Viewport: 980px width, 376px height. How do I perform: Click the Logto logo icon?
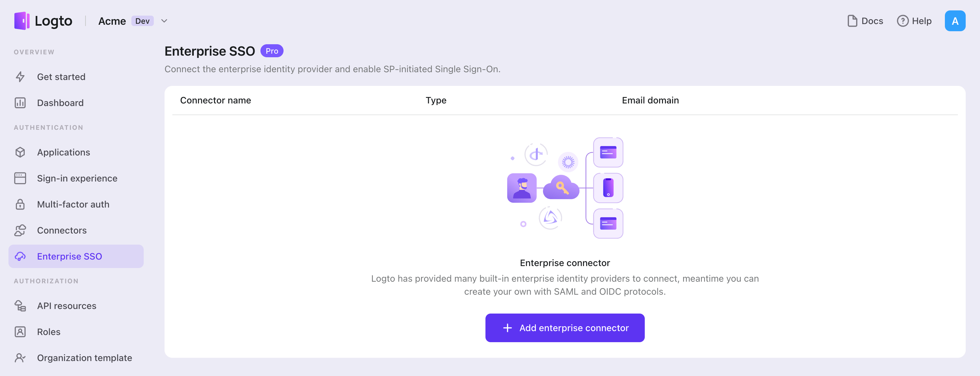(22, 21)
